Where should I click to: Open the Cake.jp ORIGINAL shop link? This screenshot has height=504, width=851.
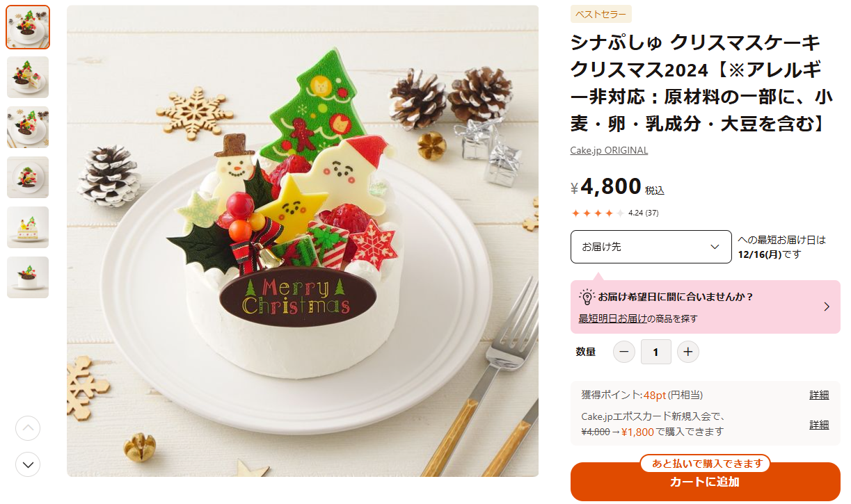609,150
